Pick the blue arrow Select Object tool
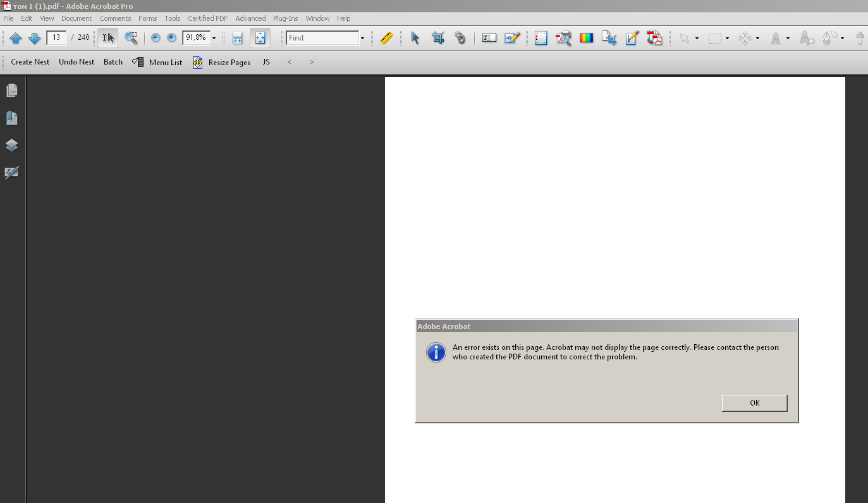 coord(415,38)
